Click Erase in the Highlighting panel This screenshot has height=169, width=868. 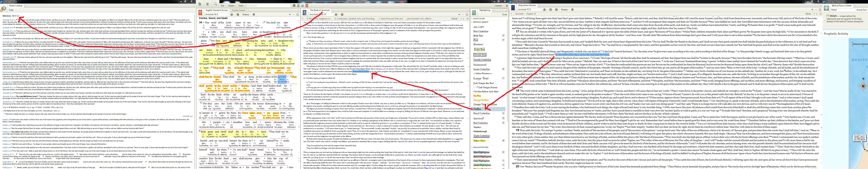pyautogui.click(x=505, y=15)
